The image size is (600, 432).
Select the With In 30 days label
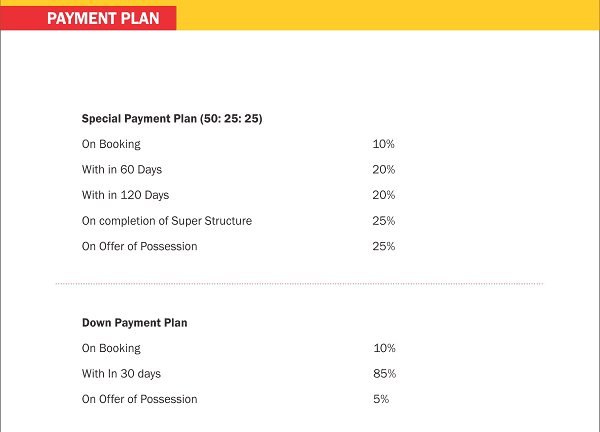click(x=121, y=374)
